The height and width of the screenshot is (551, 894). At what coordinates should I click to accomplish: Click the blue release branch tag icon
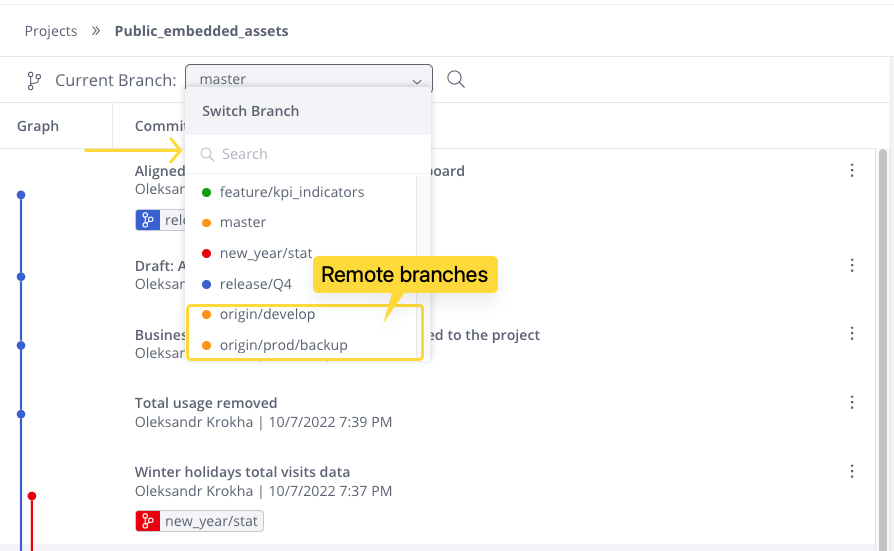tap(148, 220)
